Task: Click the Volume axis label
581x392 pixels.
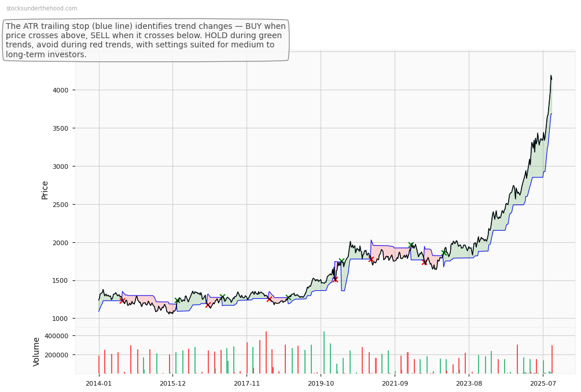Action: pos(36,352)
